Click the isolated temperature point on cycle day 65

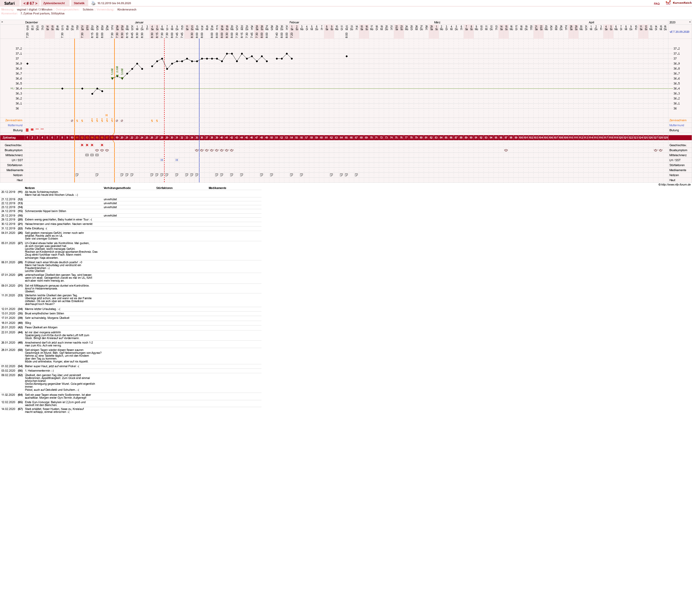(347, 56)
